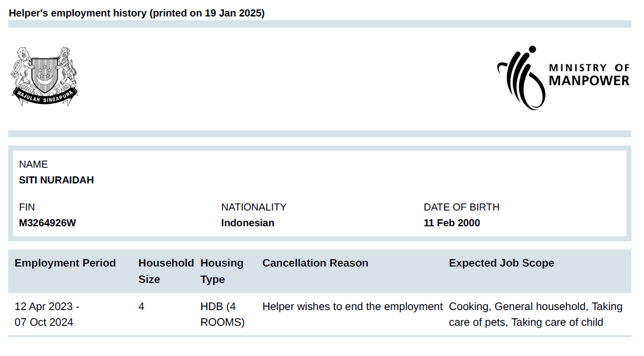
Task: Click the nationality value Indonesian
Action: 247,223
